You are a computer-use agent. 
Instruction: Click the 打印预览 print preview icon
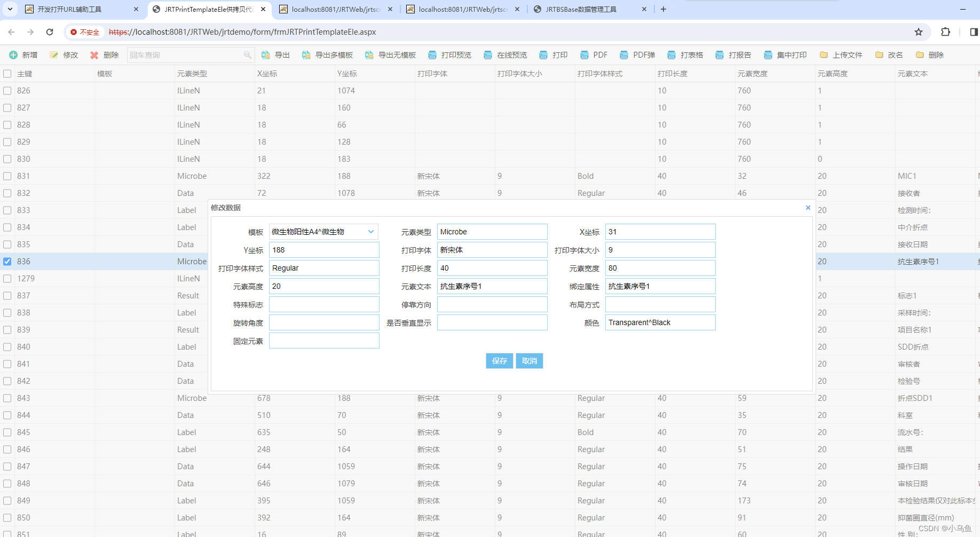(x=432, y=55)
